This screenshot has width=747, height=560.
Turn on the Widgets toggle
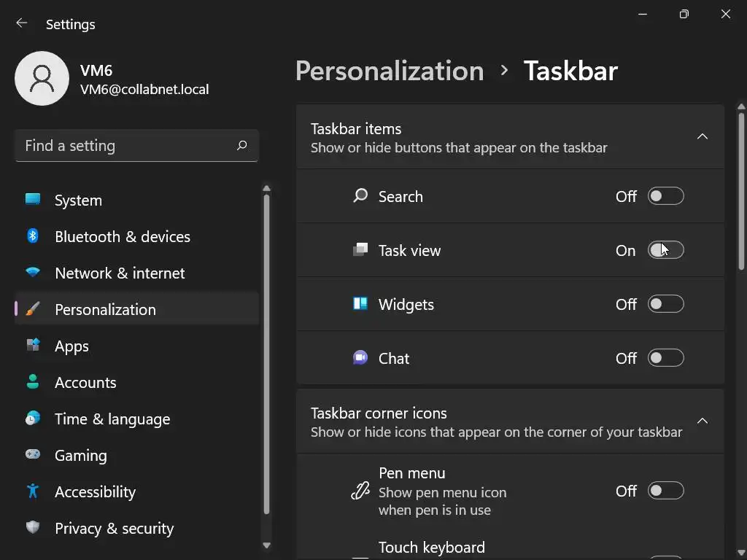(665, 304)
